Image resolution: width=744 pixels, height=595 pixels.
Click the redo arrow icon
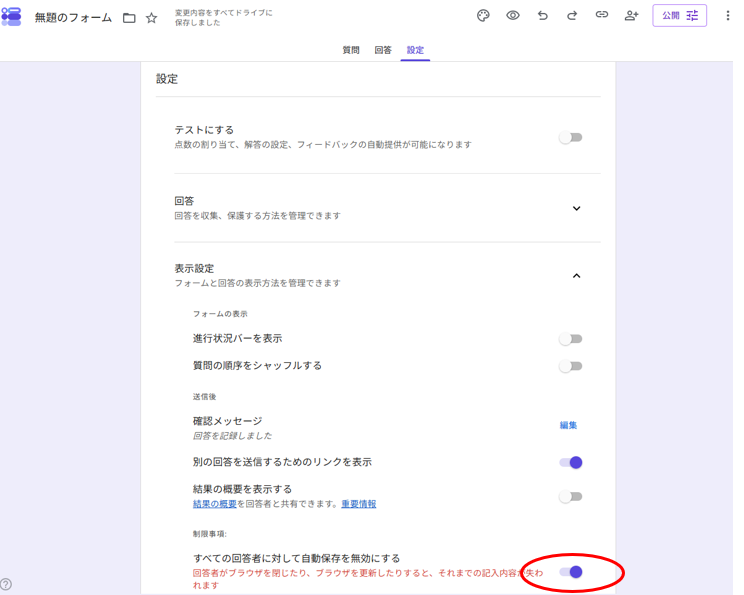coord(572,16)
